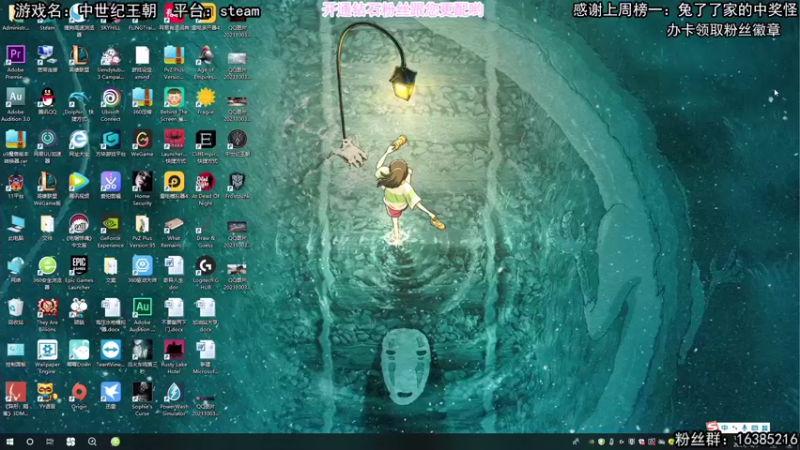Open Sophie's Curse icon
This screenshot has height=450, width=800.
[142, 393]
